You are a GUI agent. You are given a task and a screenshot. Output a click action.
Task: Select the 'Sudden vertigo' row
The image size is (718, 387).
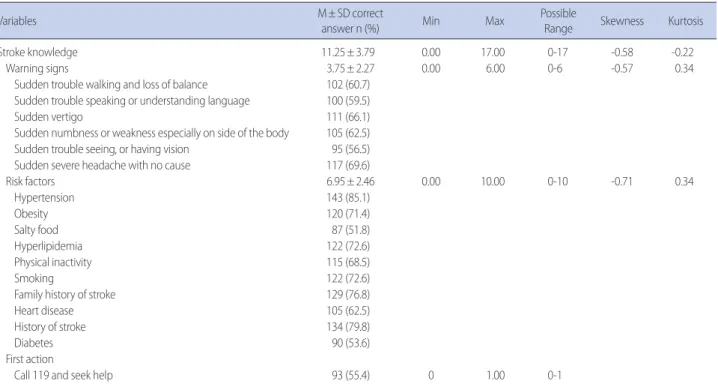[x=49, y=117]
